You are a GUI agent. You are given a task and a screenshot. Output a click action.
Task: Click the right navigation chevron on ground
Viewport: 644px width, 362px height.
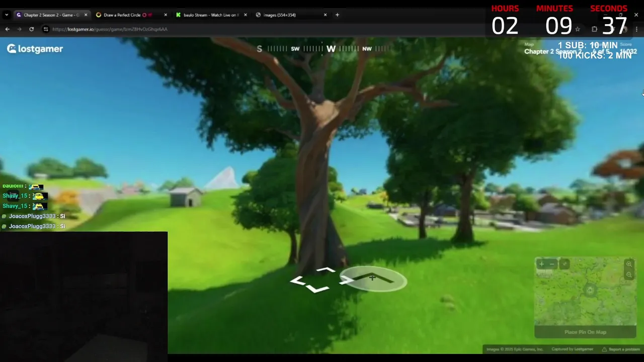(346, 280)
